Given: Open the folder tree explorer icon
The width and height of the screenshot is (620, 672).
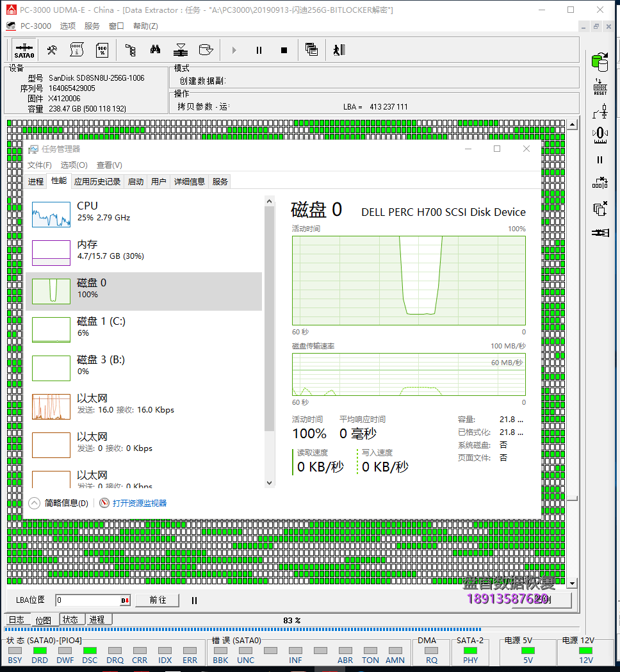Looking at the screenshot, I should [130, 50].
